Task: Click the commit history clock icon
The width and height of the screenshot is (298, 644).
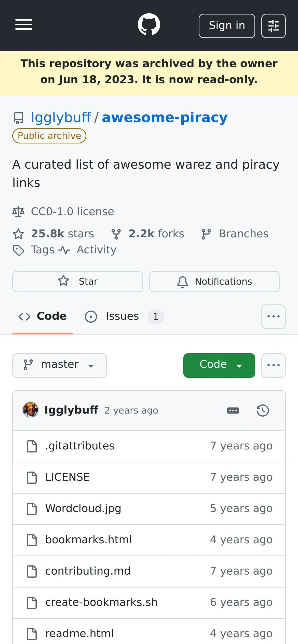Action: click(263, 411)
